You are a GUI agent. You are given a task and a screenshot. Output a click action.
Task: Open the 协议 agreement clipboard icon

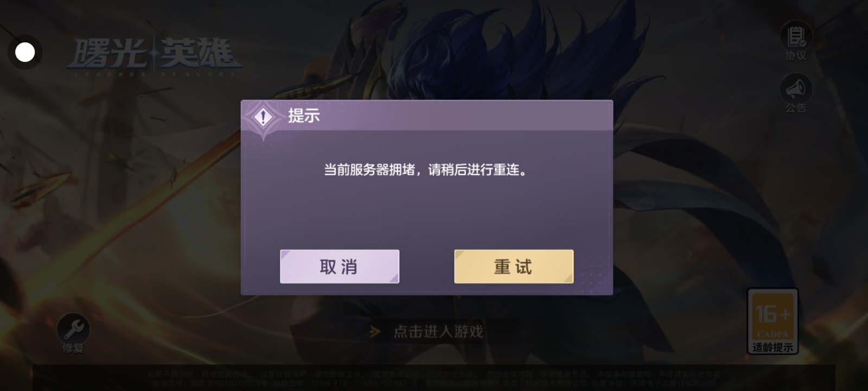[x=796, y=36]
